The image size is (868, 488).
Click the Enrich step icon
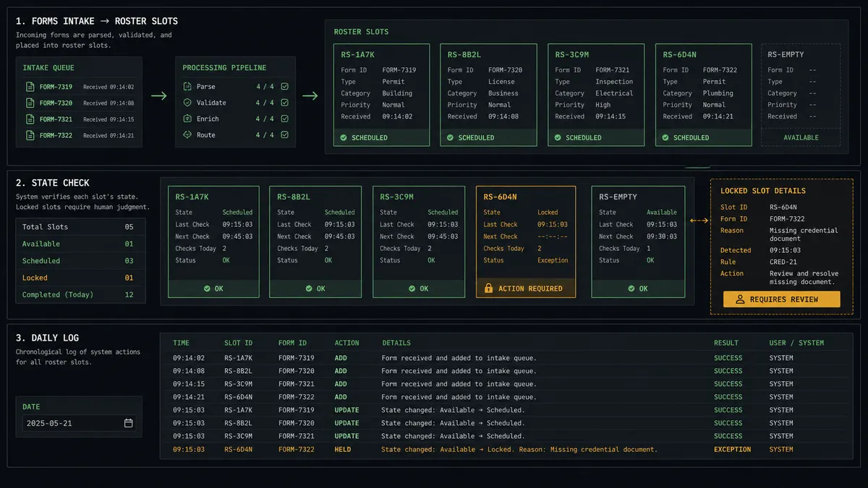tap(187, 119)
